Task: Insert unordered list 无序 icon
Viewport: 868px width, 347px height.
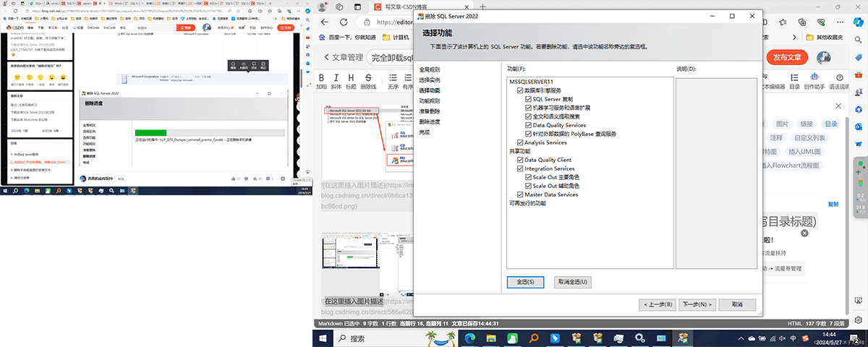Action: [393, 81]
